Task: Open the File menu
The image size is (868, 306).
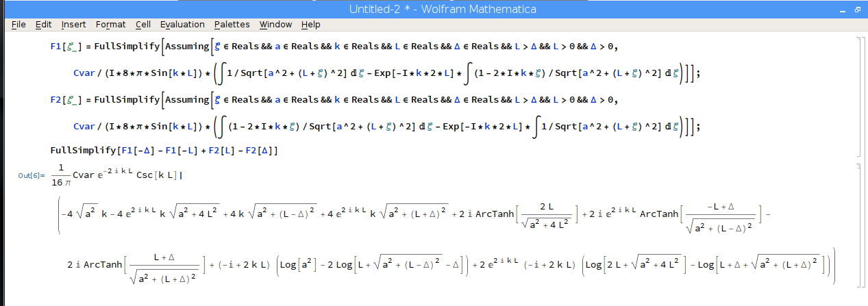Action: 18,25
